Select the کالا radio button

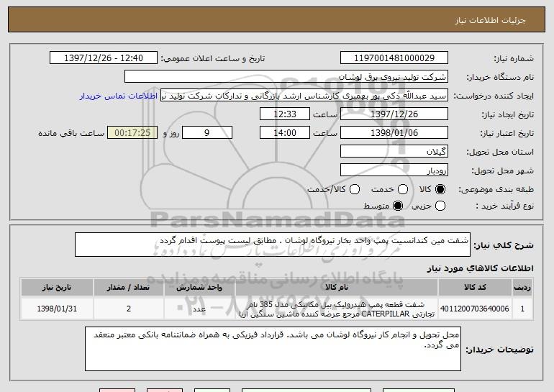(440, 189)
